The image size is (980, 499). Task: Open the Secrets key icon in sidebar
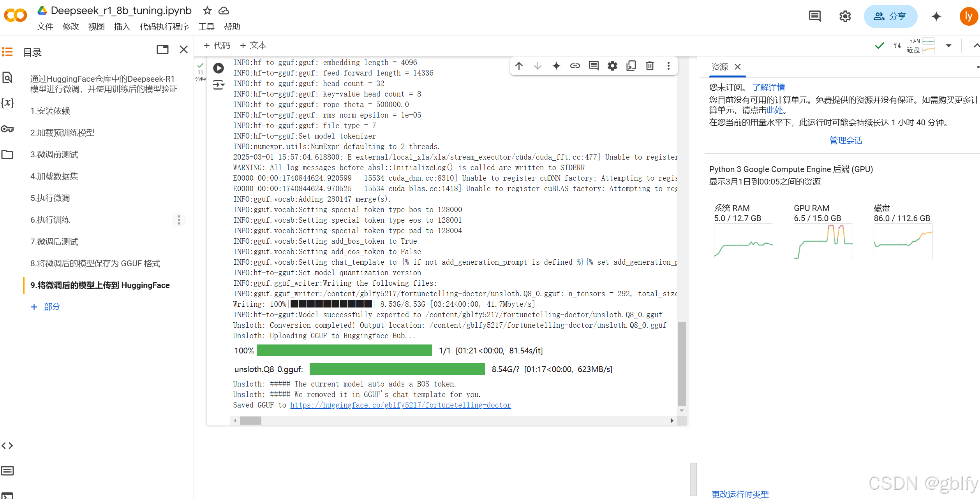tap(7, 129)
